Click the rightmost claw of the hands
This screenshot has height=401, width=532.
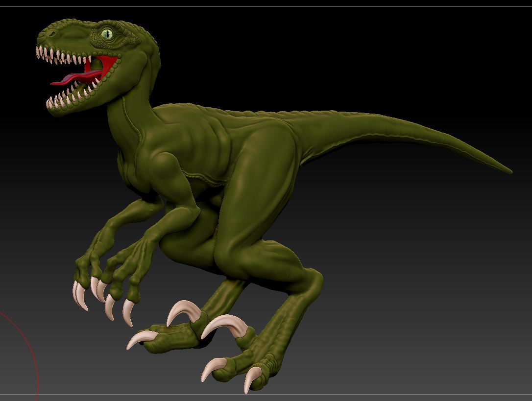click(128, 312)
